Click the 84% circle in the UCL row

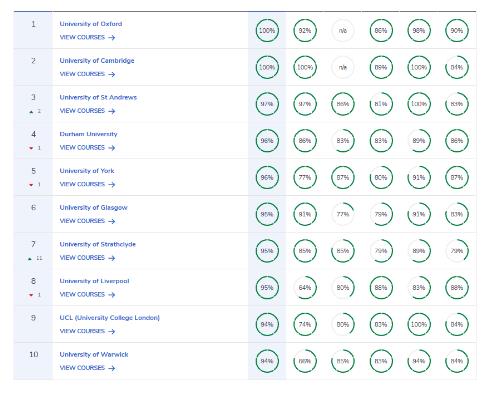(457, 324)
